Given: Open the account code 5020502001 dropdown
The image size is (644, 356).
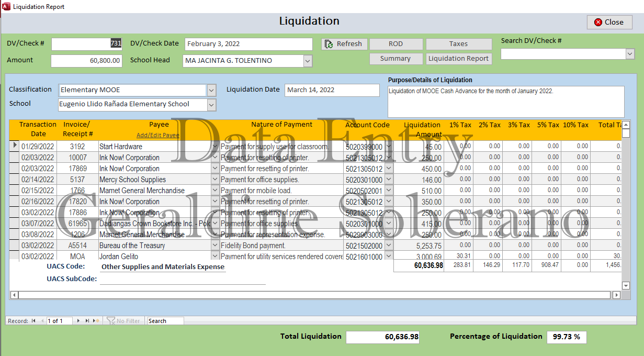Looking at the screenshot, I should coord(389,191).
